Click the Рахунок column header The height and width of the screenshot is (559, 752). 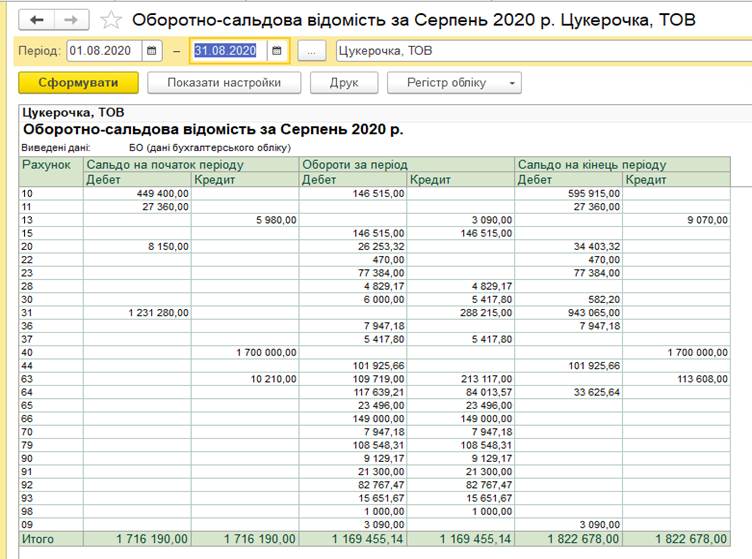[48, 165]
